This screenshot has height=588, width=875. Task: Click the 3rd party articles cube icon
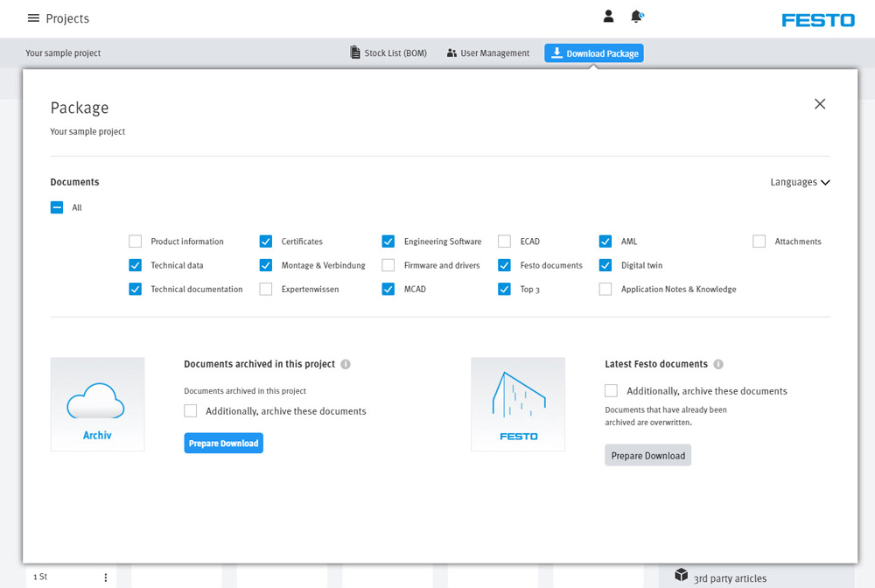tap(682, 575)
